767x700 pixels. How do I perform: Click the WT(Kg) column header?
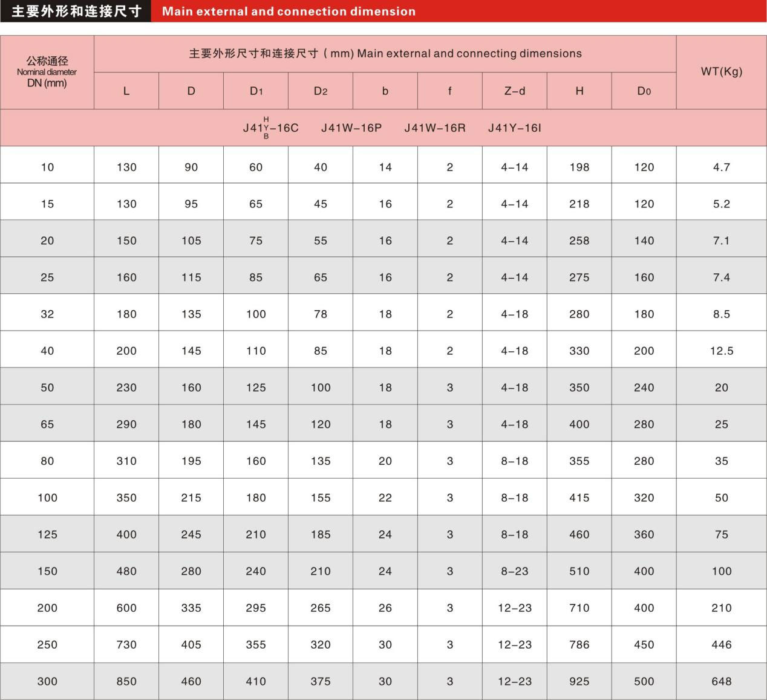(721, 71)
